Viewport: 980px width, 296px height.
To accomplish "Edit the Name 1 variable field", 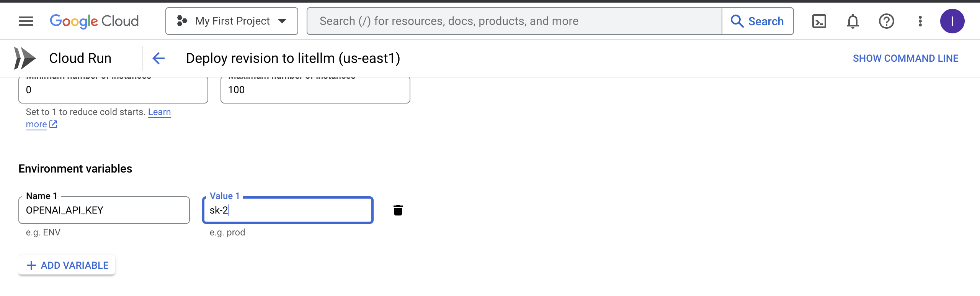I will click(x=104, y=210).
